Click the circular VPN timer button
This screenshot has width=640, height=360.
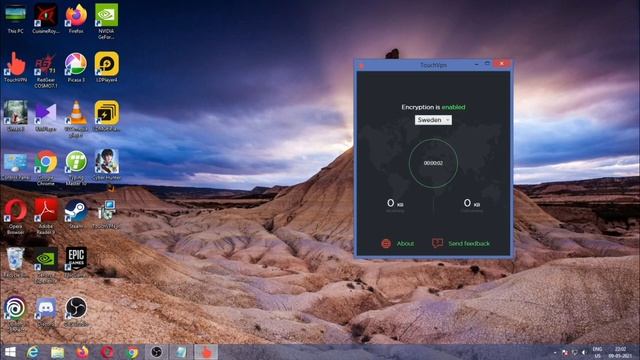point(433,163)
